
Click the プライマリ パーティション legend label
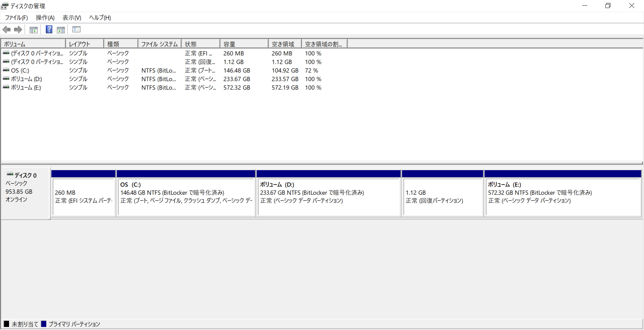74,324
